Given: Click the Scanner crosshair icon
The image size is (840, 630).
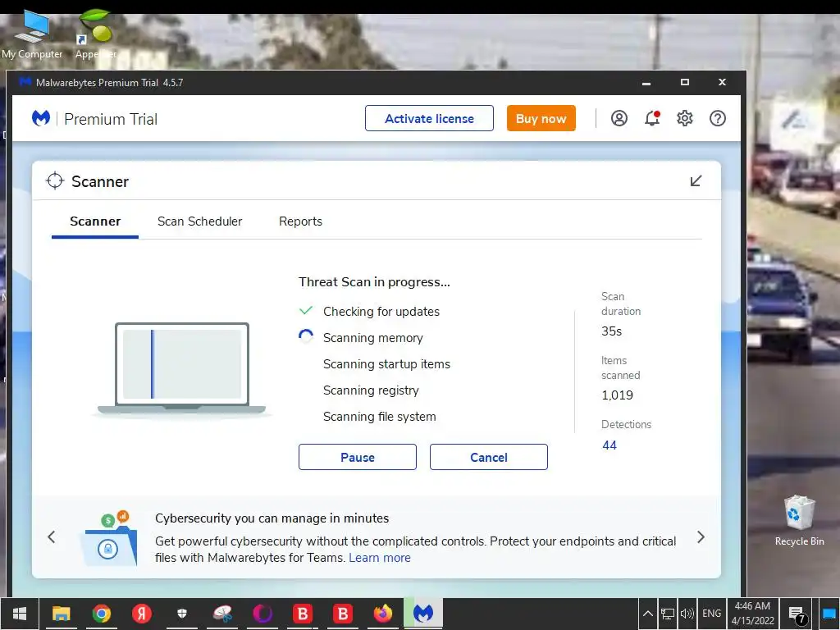Looking at the screenshot, I should click(x=55, y=181).
